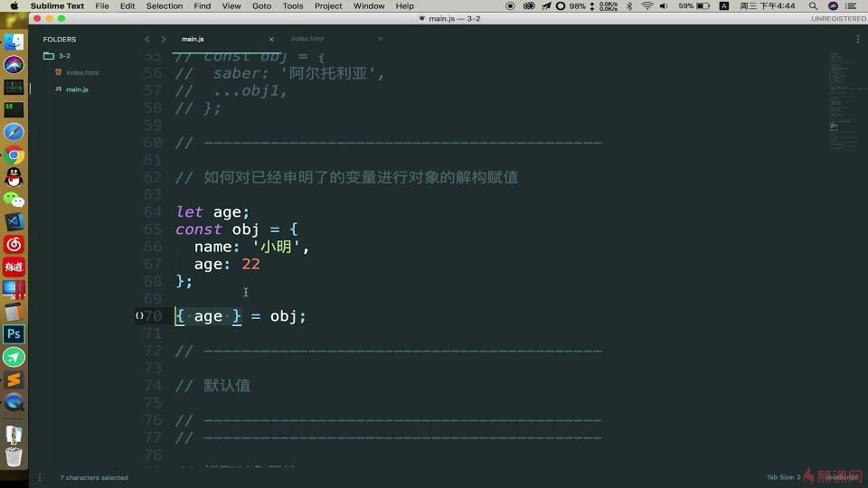Open the green paper-plane app
The height and width of the screenshot is (488, 868).
coord(14,357)
